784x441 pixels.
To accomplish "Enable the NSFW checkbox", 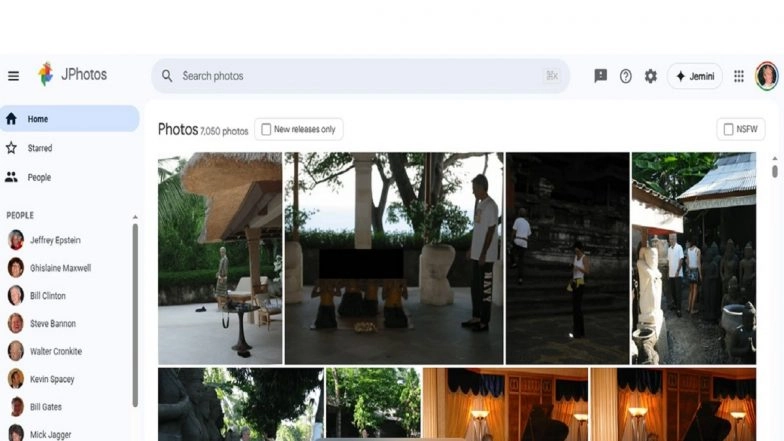I will (x=728, y=130).
